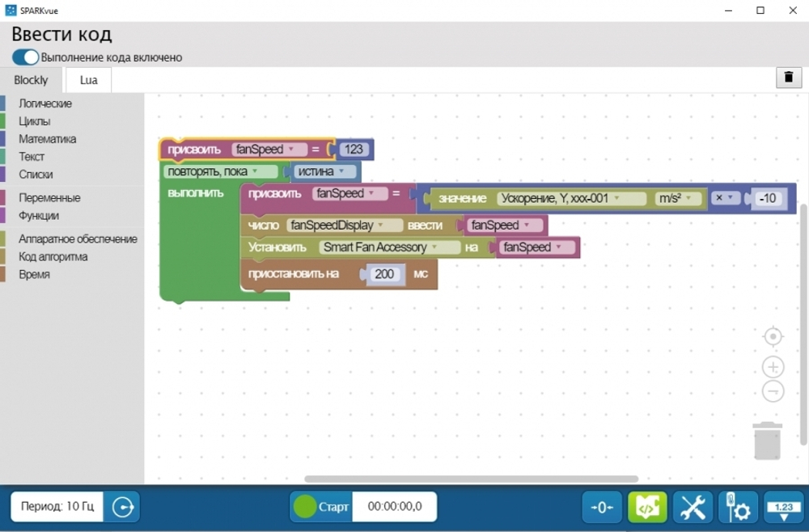Open the code editor tool icon
The height and width of the screenshot is (532, 809).
[647, 508]
